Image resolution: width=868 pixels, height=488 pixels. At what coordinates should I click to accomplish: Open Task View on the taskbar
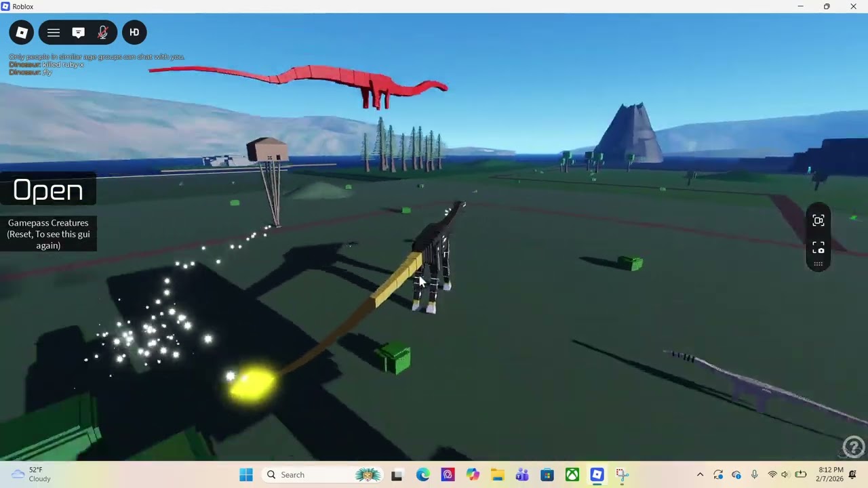click(x=397, y=475)
